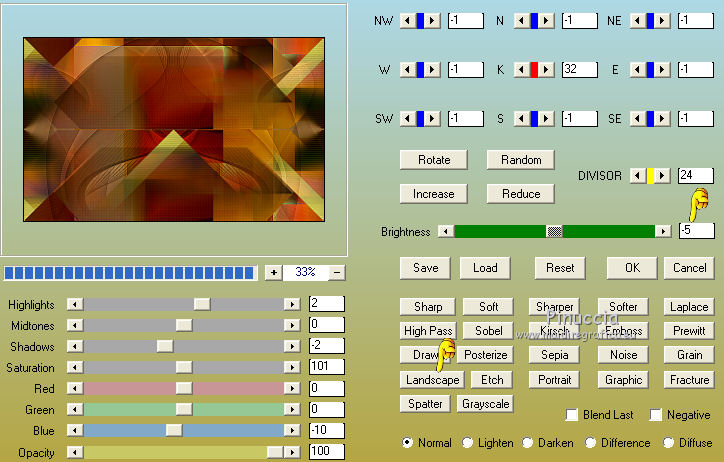Viewport: 724px width, 462px height.
Task: Confirm with the OK button
Action: click(632, 268)
